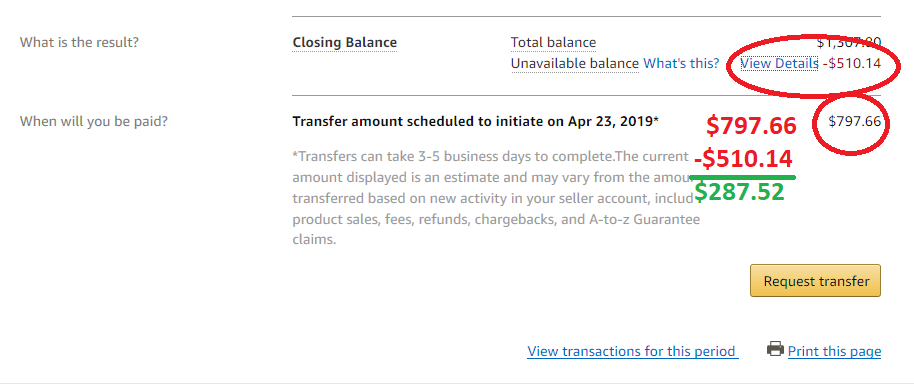Click the transfer amount scheduled heading
914x391 pixels.
(476, 122)
